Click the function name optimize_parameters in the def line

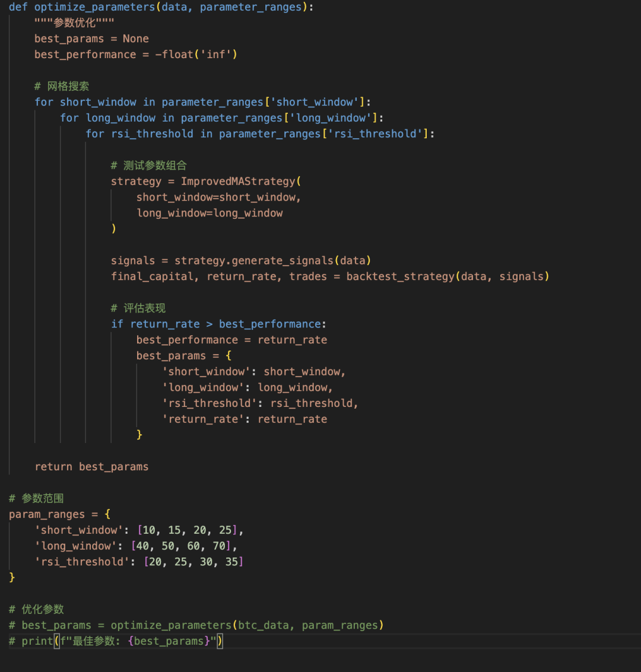coord(94,7)
